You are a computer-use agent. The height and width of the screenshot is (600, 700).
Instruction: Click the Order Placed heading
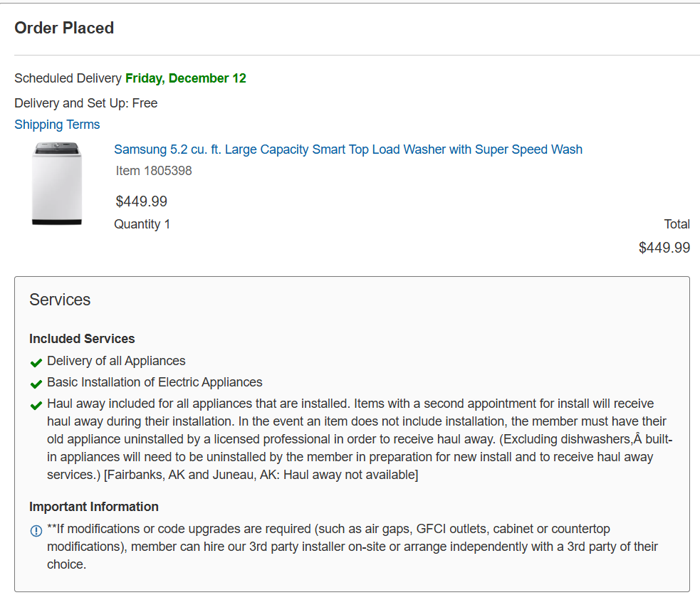pyautogui.click(x=64, y=28)
